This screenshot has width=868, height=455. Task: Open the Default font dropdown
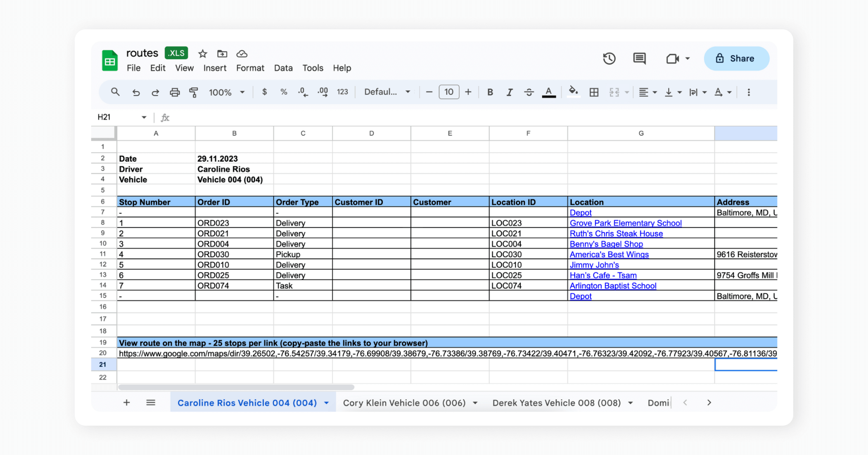coord(387,92)
